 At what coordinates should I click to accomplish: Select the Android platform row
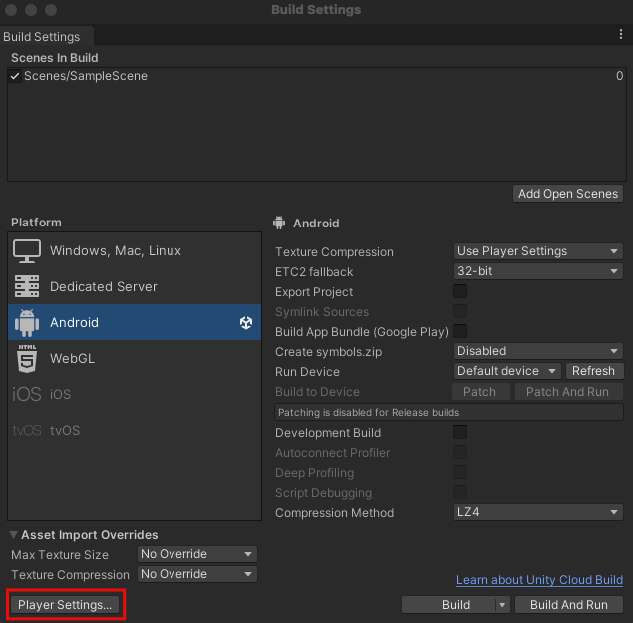(134, 323)
